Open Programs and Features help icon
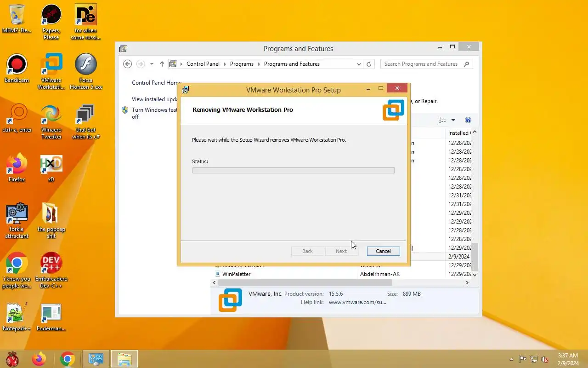588x368 pixels. coord(468,120)
